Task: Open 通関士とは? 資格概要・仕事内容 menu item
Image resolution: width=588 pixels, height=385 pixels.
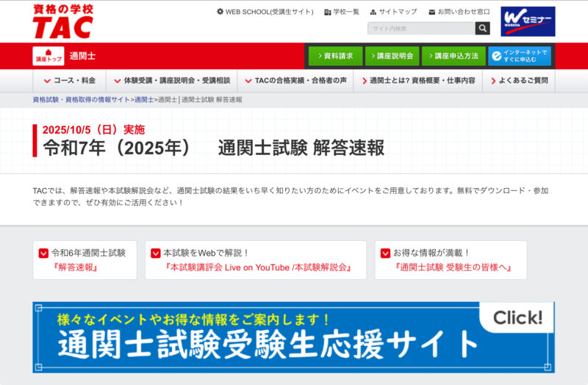Action: click(x=417, y=81)
